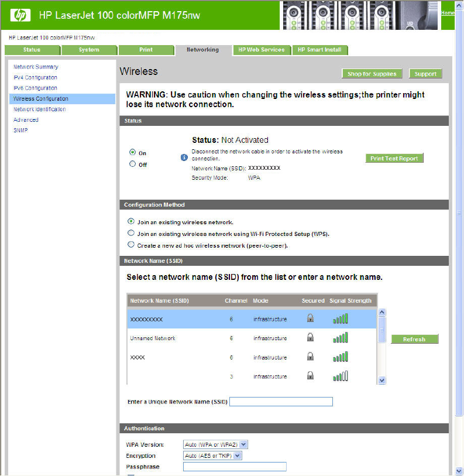Image resolution: width=464 pixels, height=476 pixels.
Task: Open IPv4 Configuration in the sidebar
Action: tap(35, 77)
